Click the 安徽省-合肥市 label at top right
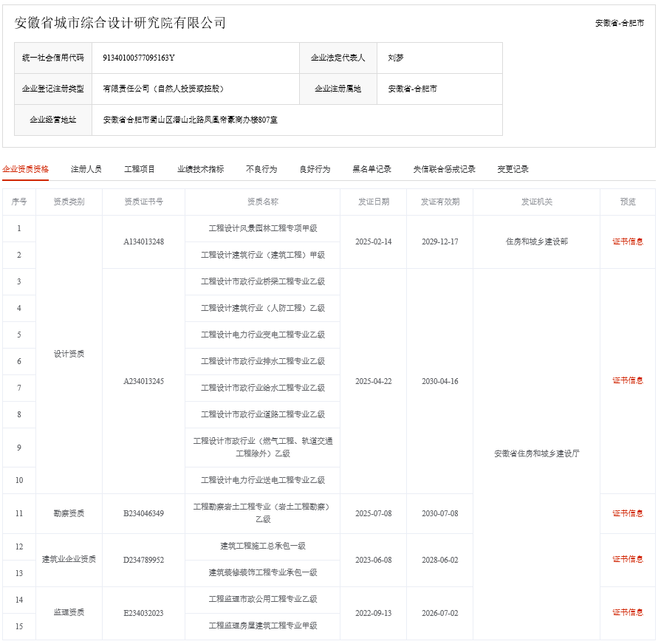661x644 pixels. [619, 23]
